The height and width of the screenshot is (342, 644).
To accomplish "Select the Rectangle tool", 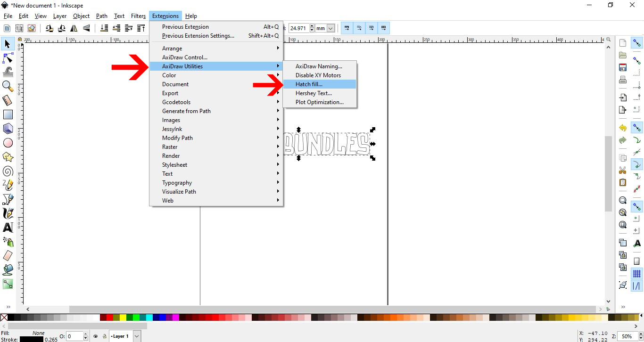I will pyautogui.click(x=8, y=114).
